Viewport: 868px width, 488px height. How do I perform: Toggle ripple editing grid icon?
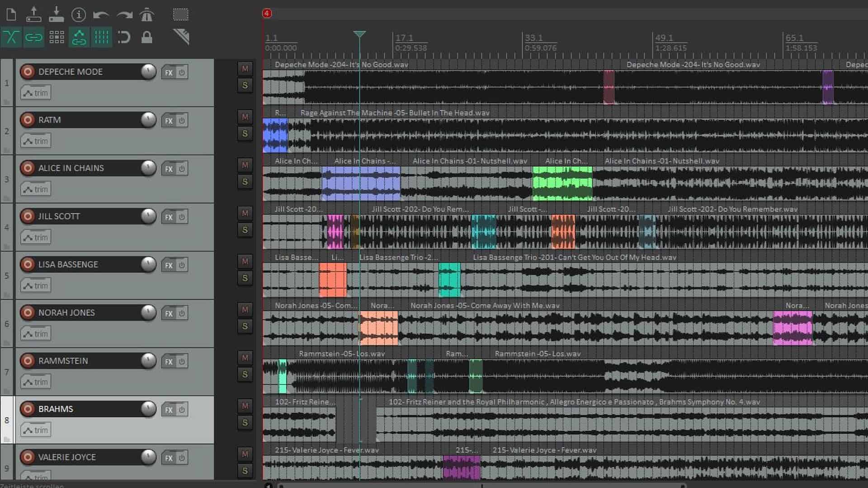[x=57, y=38]
